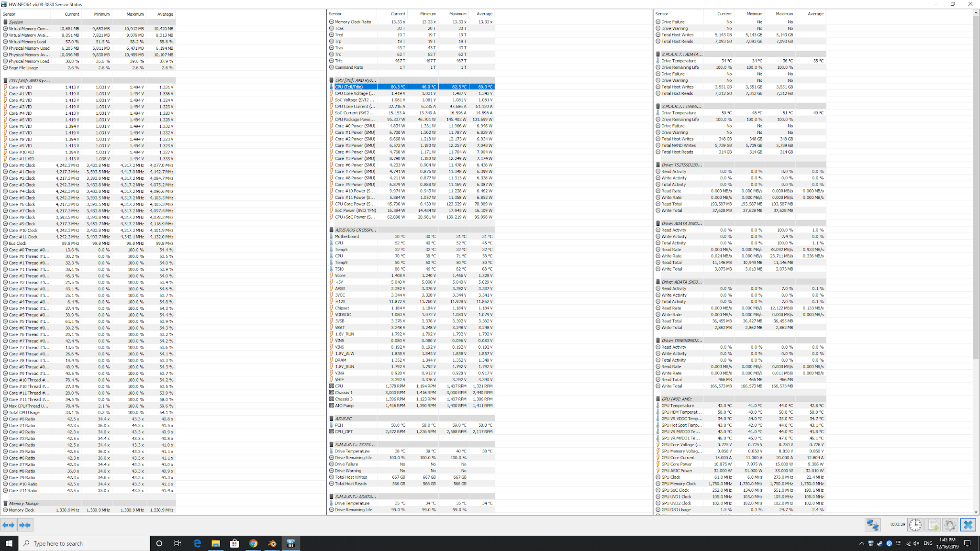980x551 pixels.
Task: Select the GPU Memory Clock row
Action: point(740,484)
